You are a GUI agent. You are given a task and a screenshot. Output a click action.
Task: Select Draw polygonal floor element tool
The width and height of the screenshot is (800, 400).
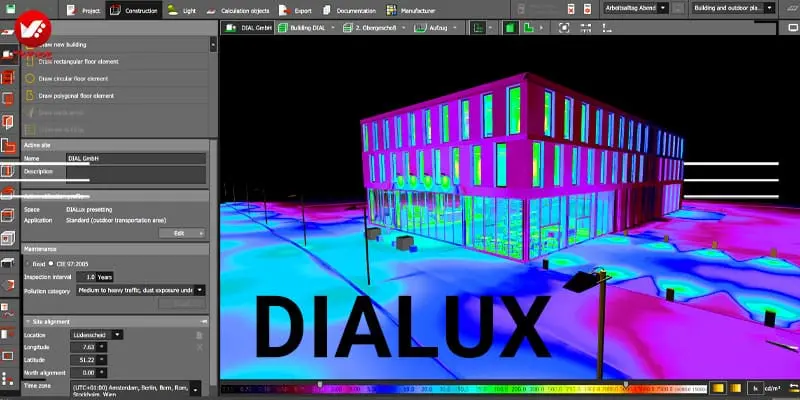[x=115, y=95]
